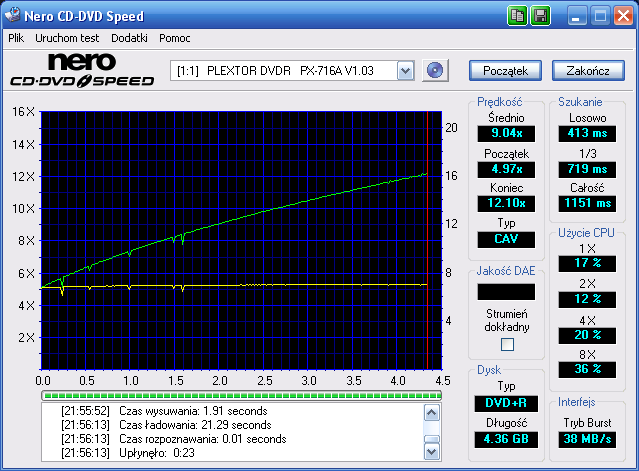
Task: Click the start speed value 4.97x
Action: point(506,169)
